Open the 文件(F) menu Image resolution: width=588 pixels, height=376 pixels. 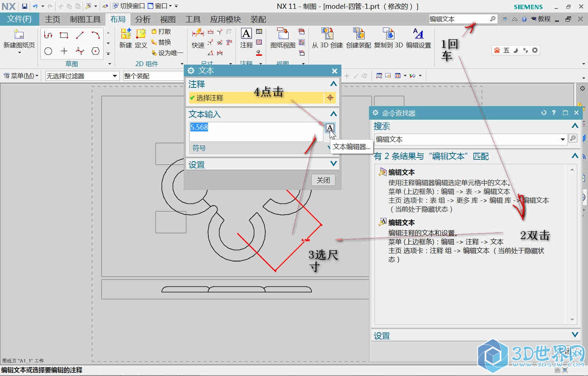[19, 19]
